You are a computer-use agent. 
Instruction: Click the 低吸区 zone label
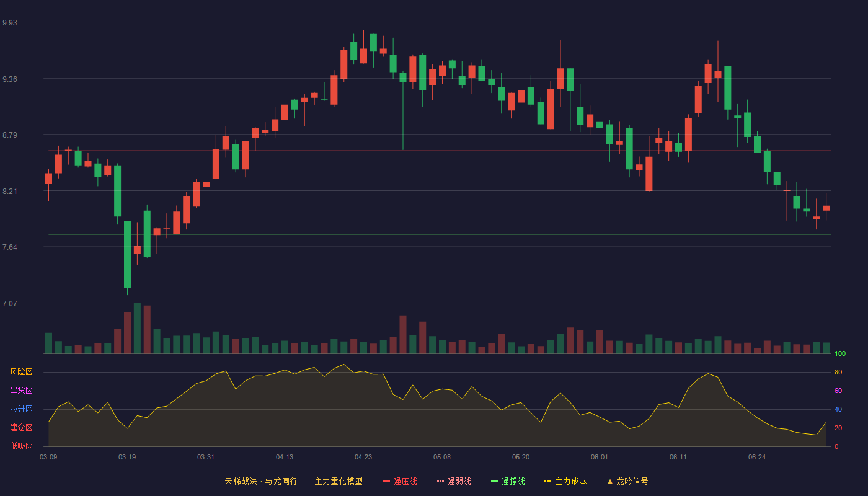[21, 446]
